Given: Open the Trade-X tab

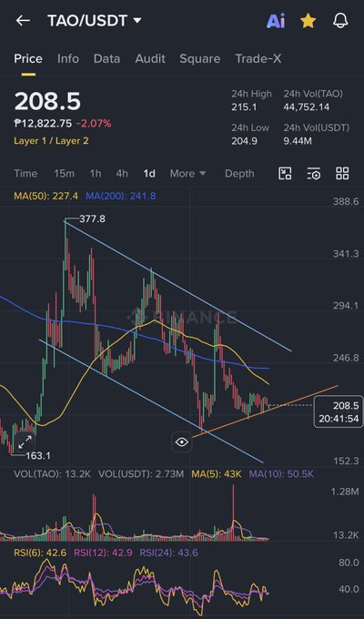Looking at the screenshot, I should click(x=258, y=59).
